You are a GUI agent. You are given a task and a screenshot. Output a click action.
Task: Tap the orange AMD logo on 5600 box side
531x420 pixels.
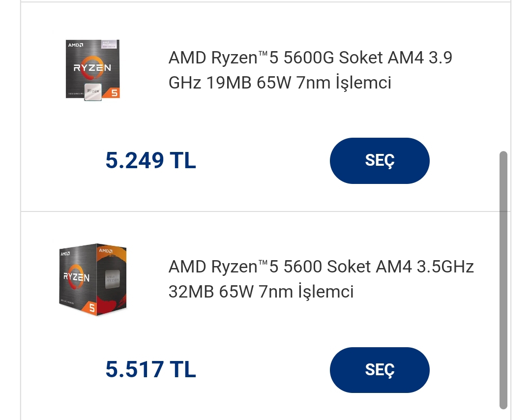pyautogui.click(x=106, y=251)
